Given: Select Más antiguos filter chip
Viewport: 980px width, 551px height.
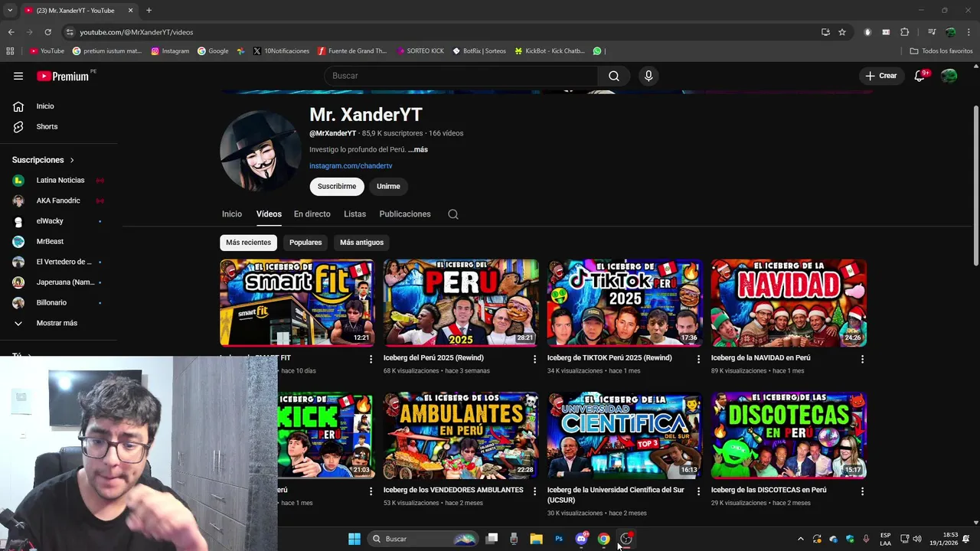Looking at the screenshot, I should [361, 243].
